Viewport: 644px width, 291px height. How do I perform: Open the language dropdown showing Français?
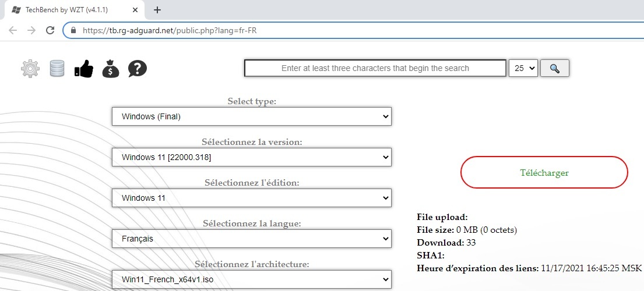tap(251, 239)
